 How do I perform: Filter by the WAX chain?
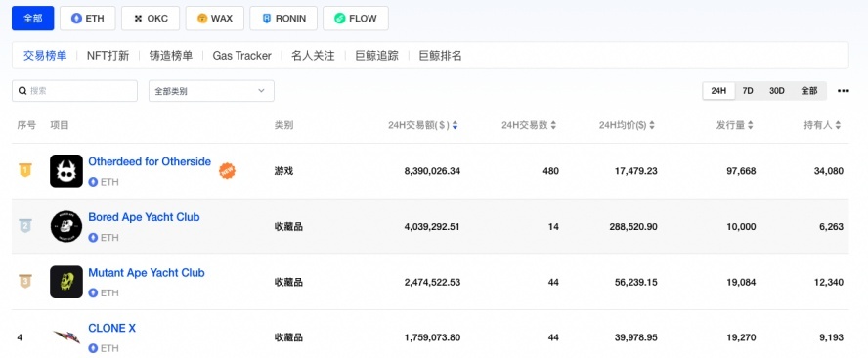(x=215, y=19)
